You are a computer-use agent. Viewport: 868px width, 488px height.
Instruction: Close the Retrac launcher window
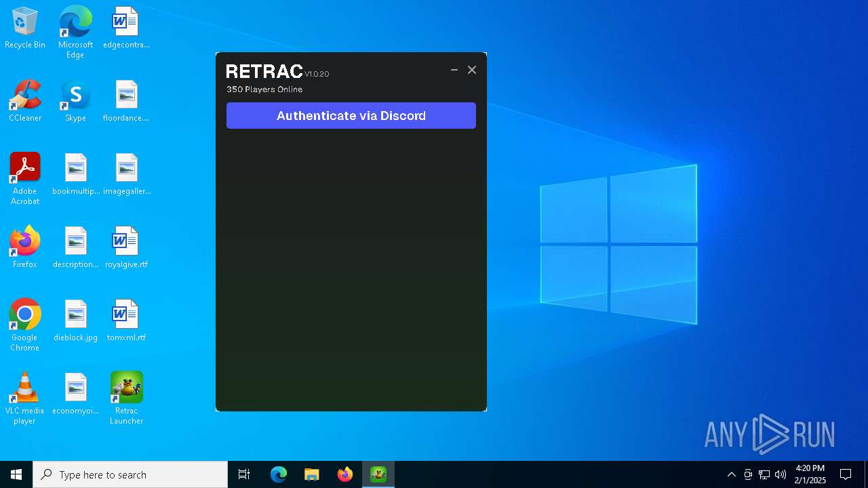472,70
